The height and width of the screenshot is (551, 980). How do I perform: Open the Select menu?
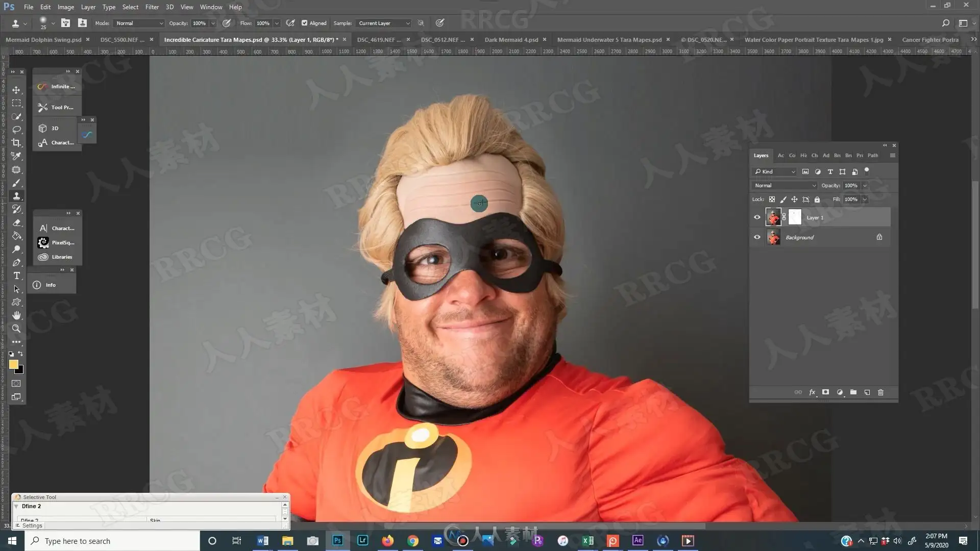click(x=130, y=7)
